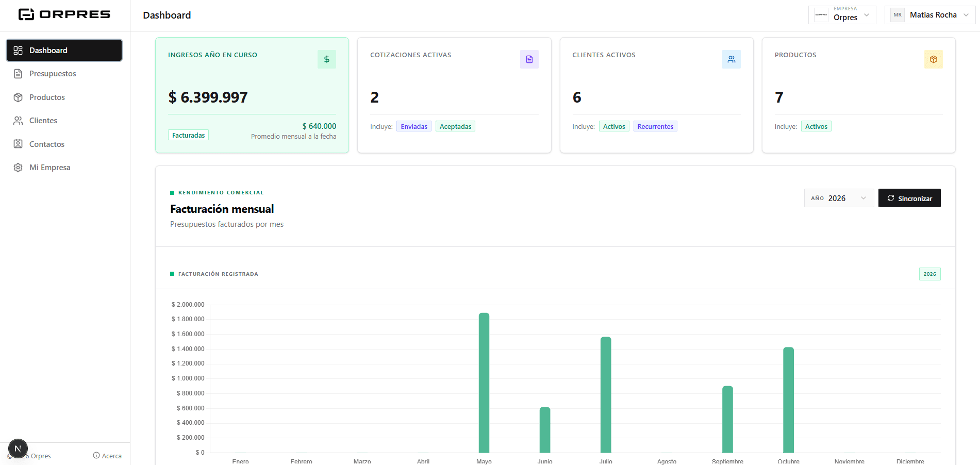Open Productos section in sidebar
980x465 pixels.
point(64,97)
